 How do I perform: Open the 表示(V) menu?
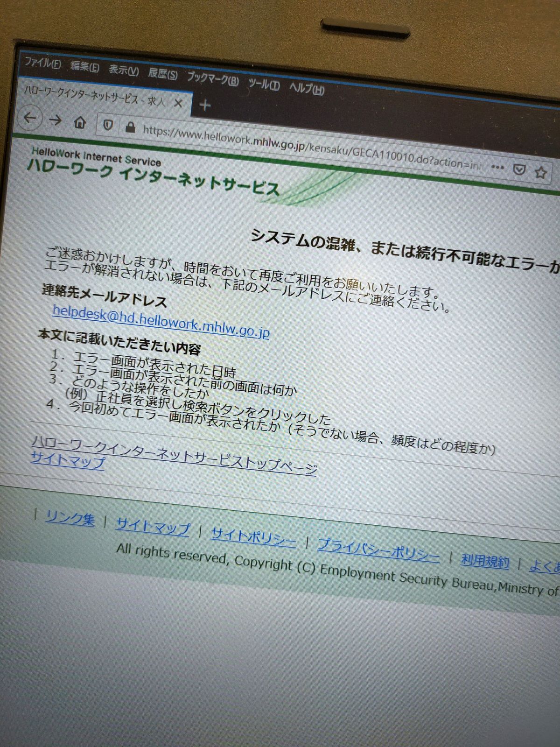pyautogui.click(x=124, y=70)
